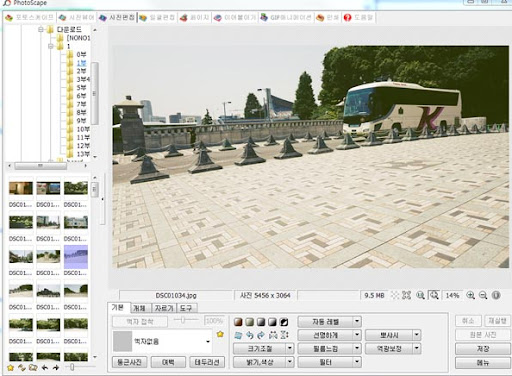Click the 14% zoom value
This screenshot has width=512, height=376.
(x=452, y=295)
